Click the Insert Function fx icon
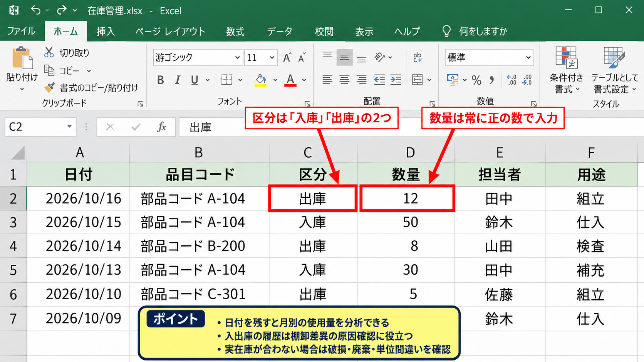The width and height of the screenshot is (644, 362). [x=162, y=127]
